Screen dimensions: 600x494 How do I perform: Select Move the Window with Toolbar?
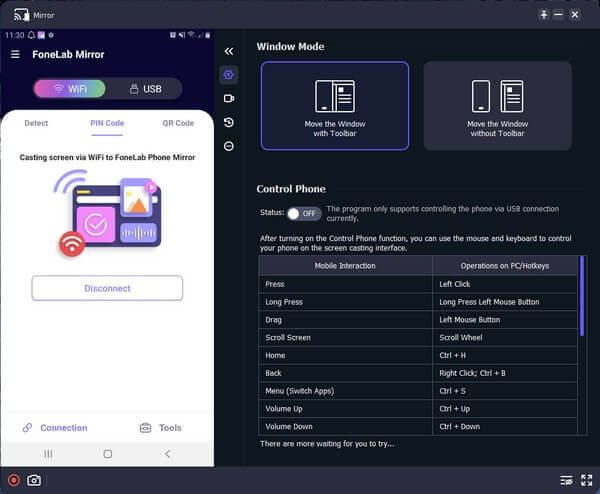(335, 106)
